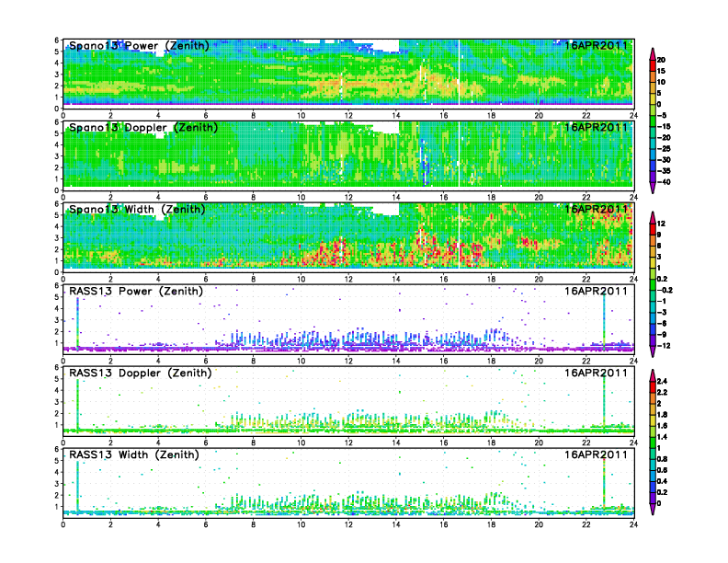Click the bottom purple arrow of the bottom colorbar
The image size is (728, 563).
point(653,509)
